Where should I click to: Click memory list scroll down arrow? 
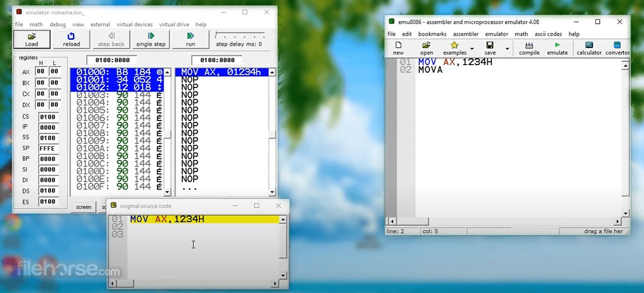tap(167, 192)
